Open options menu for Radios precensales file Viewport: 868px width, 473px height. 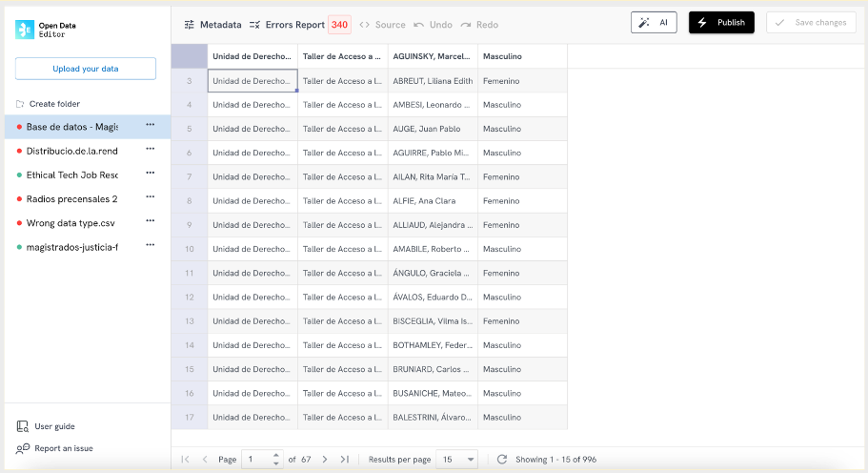[150, 196]
